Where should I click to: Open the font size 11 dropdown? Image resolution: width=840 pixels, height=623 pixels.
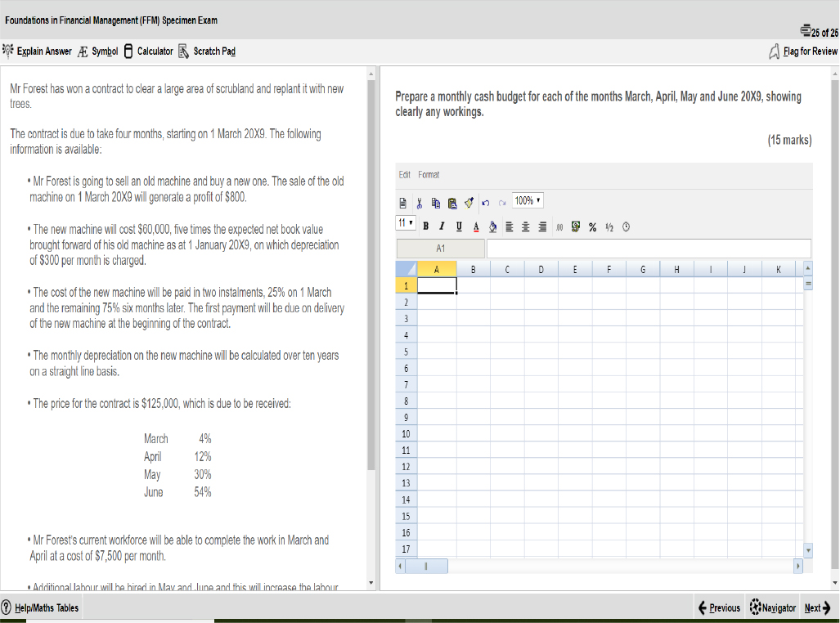point(407,223)
